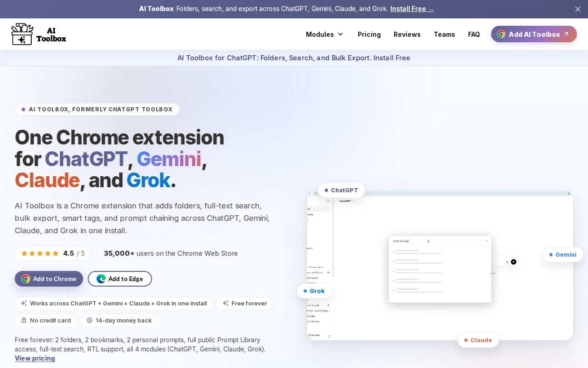Click the Add to Chrome button

[x=49, y=279]
